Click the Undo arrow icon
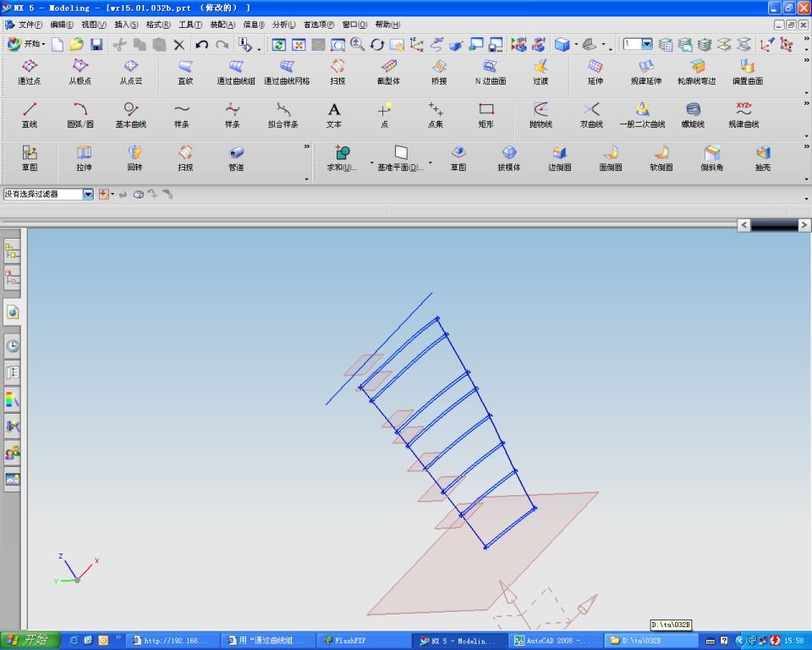 click(x=201, y=45)
